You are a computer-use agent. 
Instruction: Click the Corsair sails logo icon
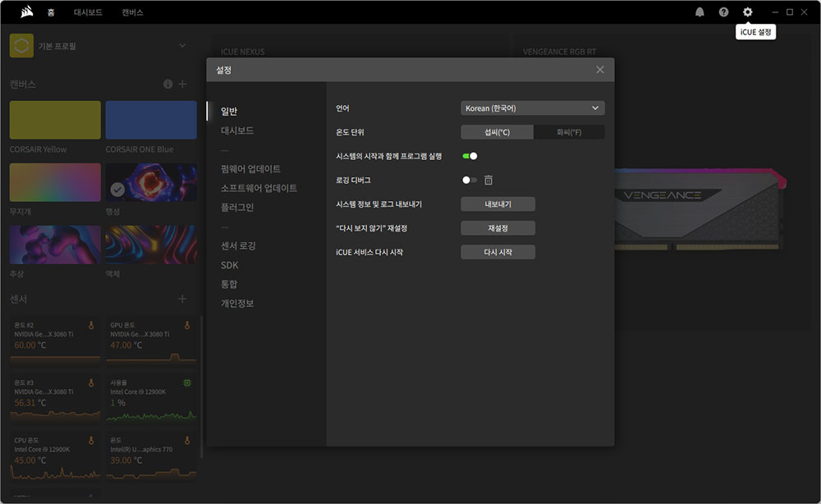click(x=27, y=11)
